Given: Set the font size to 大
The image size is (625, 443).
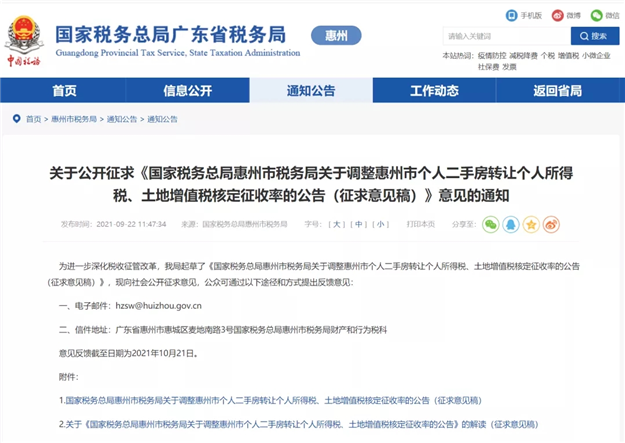Looking at the screenshot, I should 336,224.
